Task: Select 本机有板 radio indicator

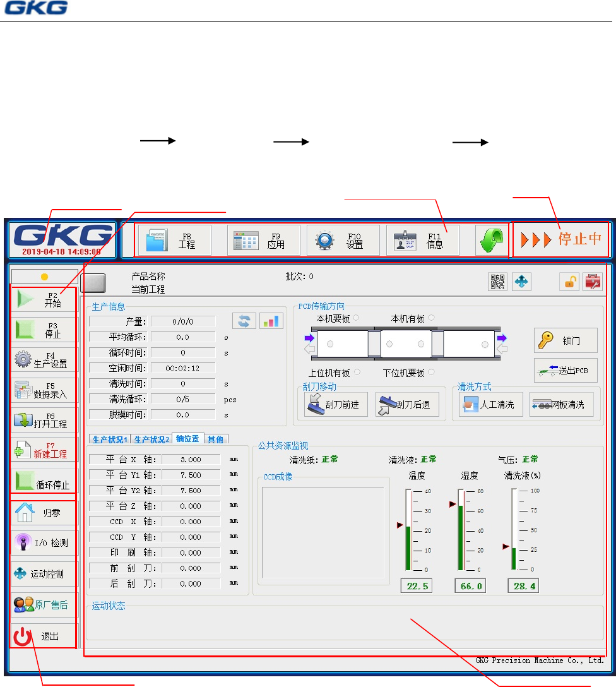Action: [431, 318]
